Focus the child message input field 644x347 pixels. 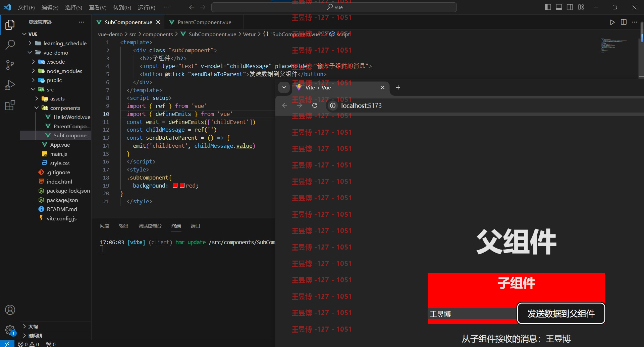[x=472, y=314]
